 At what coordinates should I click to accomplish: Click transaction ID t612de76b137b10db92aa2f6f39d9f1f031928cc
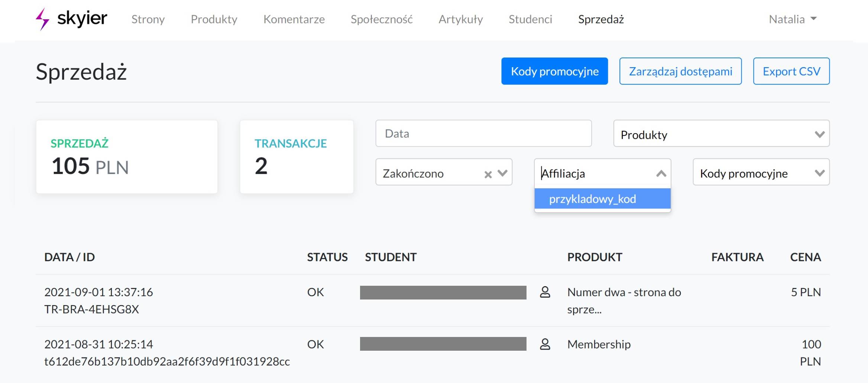point(167,361)
